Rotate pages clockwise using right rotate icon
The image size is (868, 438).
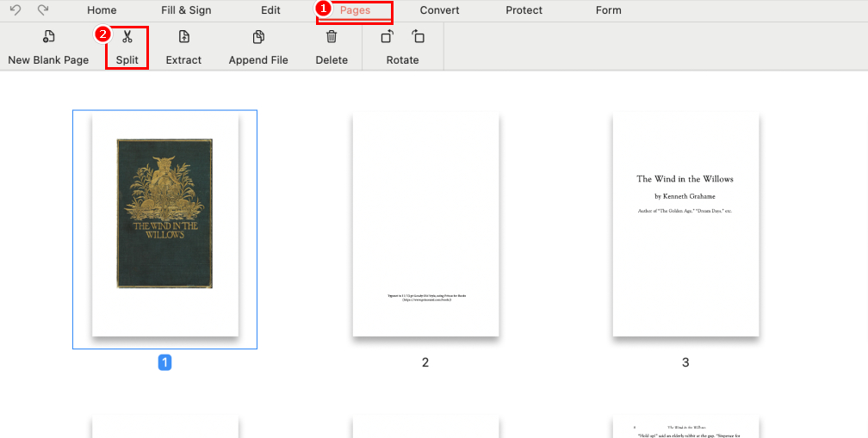pyautogui.click(x=418, y=36)
